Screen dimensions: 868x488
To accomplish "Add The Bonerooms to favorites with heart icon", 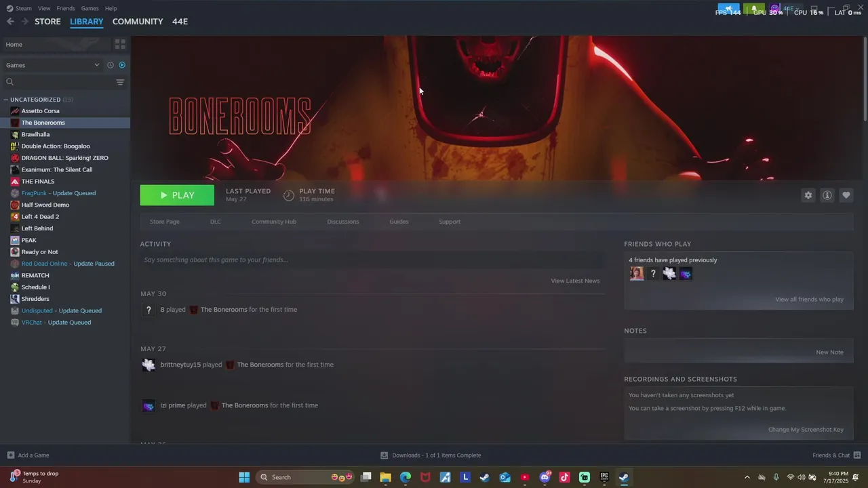I will (846, 195).
